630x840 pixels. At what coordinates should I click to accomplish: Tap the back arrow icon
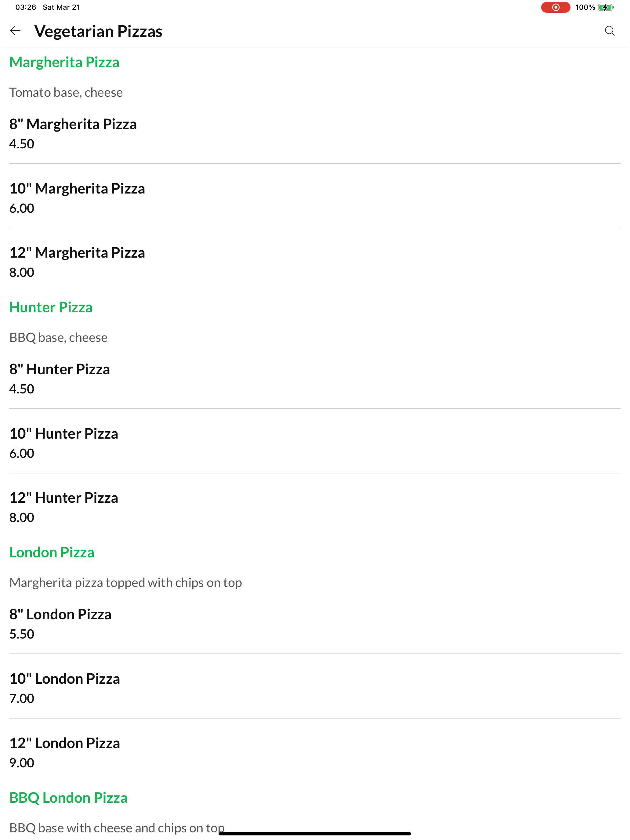click(x=15, y=31)
